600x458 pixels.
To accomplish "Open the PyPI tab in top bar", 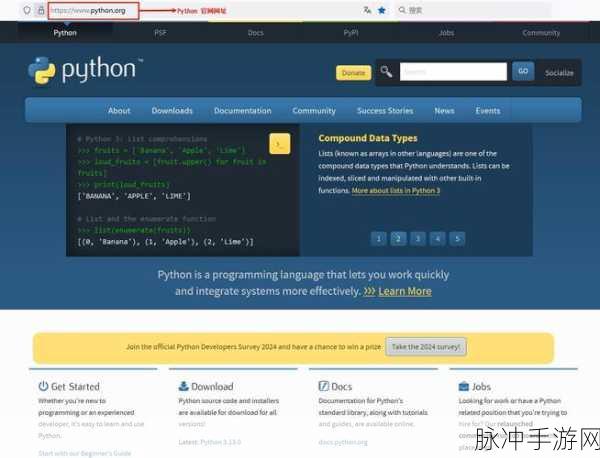I will click(x=351, y=33).
